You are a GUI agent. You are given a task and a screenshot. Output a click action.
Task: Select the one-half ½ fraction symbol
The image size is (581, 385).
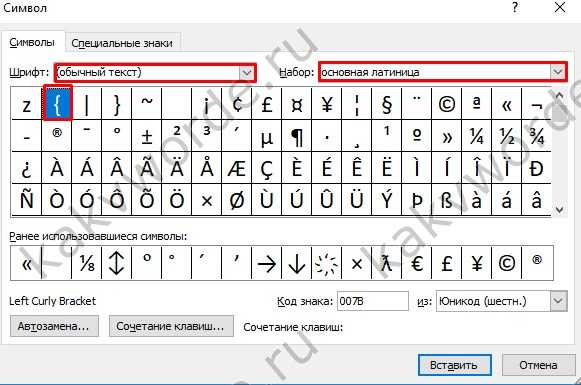click(x=507, y=136)
